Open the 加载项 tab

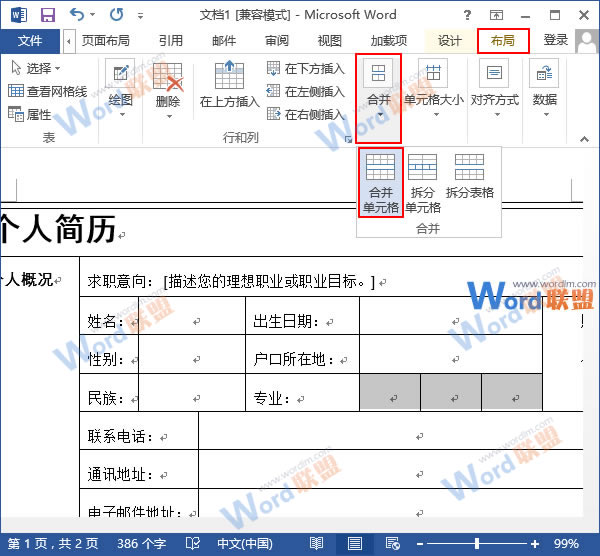(x=389, y=41)
